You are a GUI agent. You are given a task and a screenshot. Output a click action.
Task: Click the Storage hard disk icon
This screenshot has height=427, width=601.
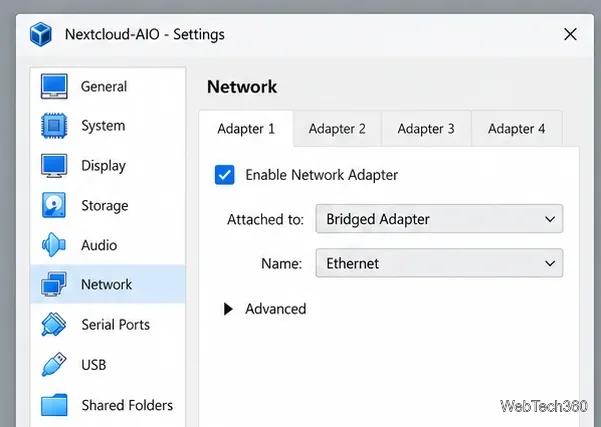tap(54, 205)
